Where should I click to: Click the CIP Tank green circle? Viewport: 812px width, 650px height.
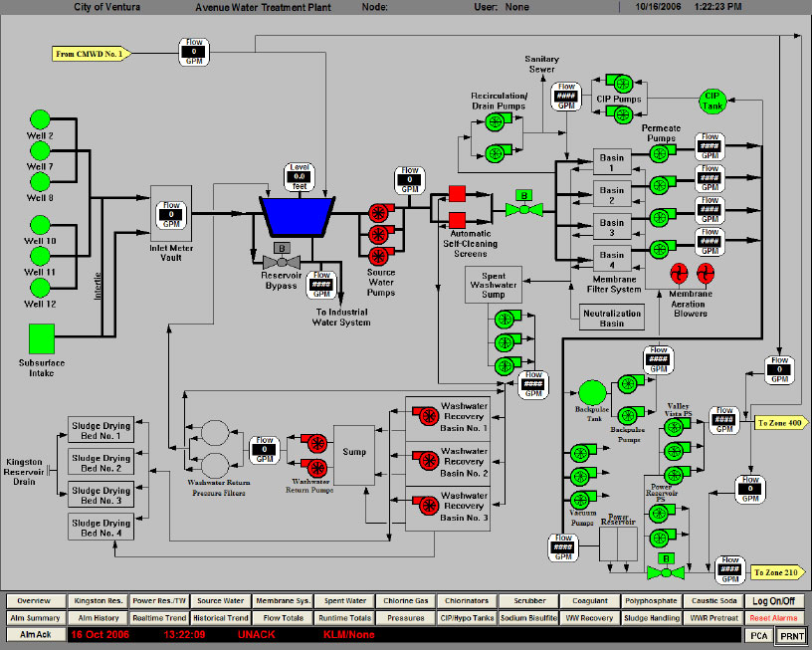pos(712,102)
